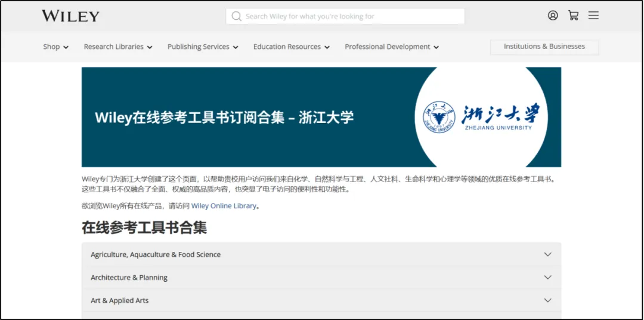This screenshot has height=320, width=644.
Task: Expand Agriculture, Aquaculture & Food Science chevron
Action: pos(547,254)
